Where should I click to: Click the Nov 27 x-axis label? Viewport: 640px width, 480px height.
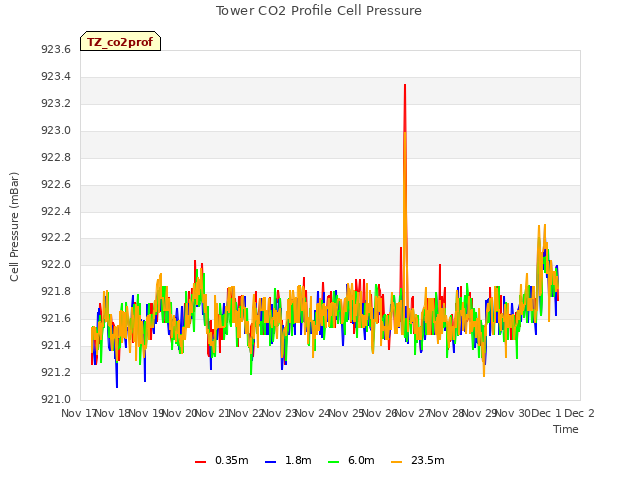point(412,413)
